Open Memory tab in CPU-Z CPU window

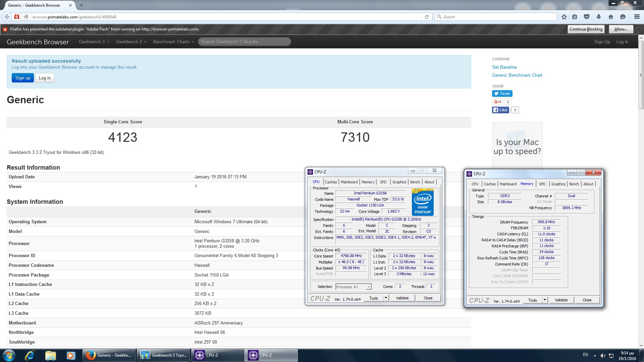[x=368, y=182]
